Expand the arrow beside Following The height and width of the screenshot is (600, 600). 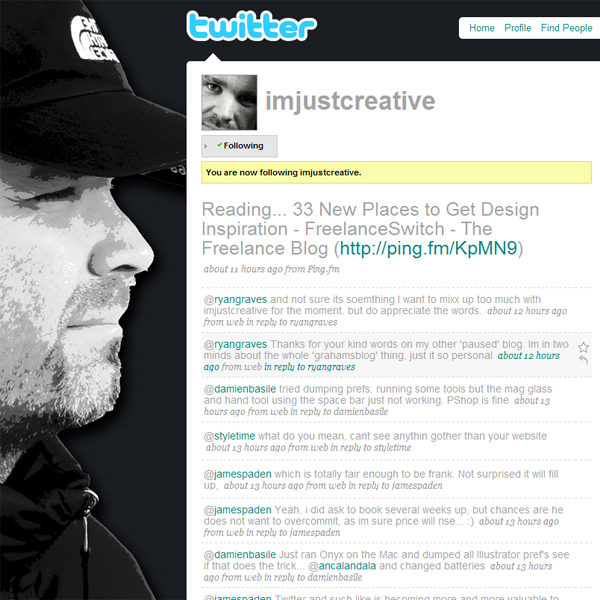click(x=206, y=146)
